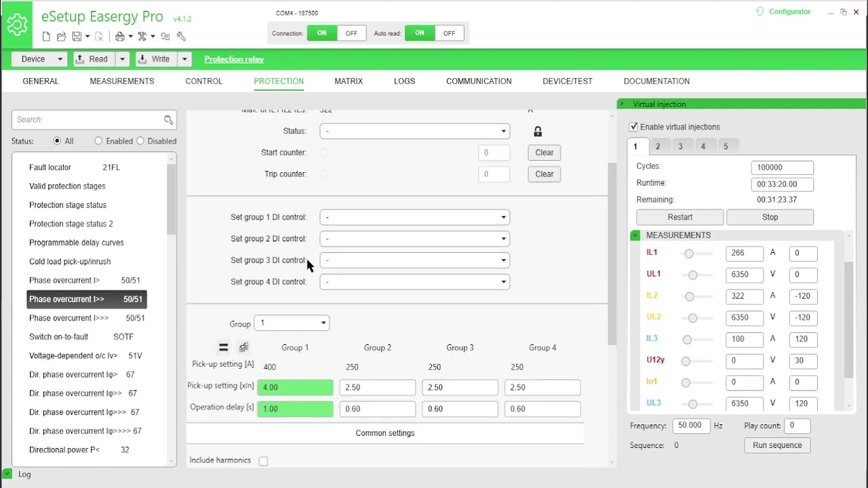Click the connection chain-link icon in toolbar
868x488 pixels.
166,37
